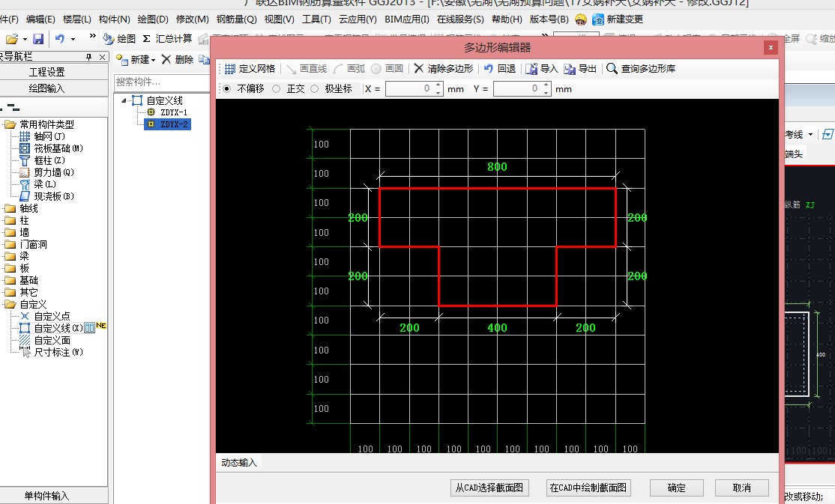Open the 在线服务(S) menu
The image size is (835, 504).
[460, 19]
